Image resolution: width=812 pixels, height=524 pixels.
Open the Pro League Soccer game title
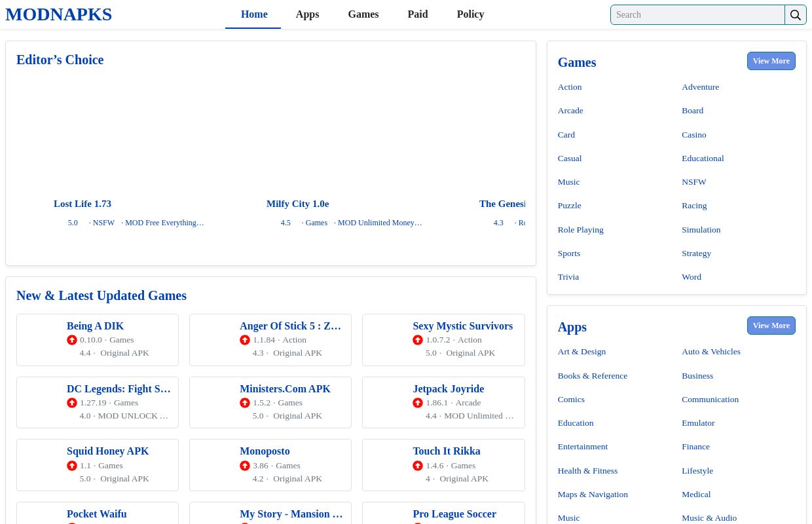454,514
